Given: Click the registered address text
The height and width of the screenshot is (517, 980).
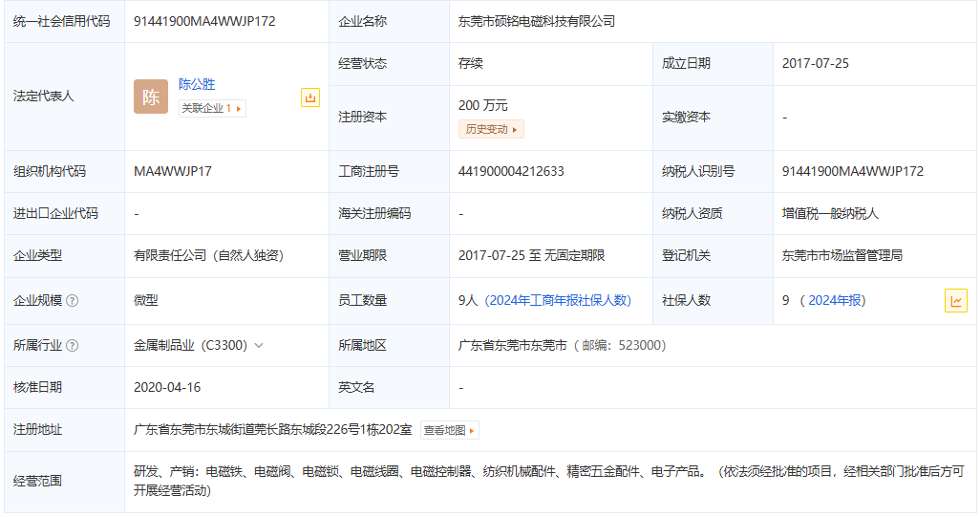Looking at the screenshot, I should click(273, 430).
